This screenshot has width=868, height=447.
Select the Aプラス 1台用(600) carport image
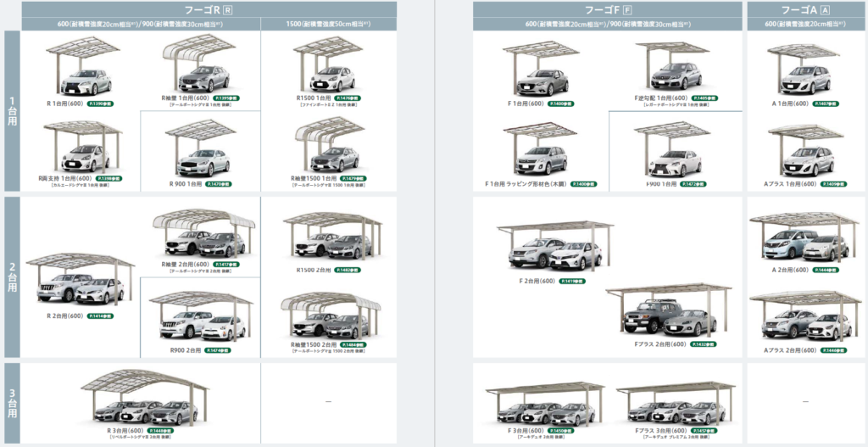804,152
